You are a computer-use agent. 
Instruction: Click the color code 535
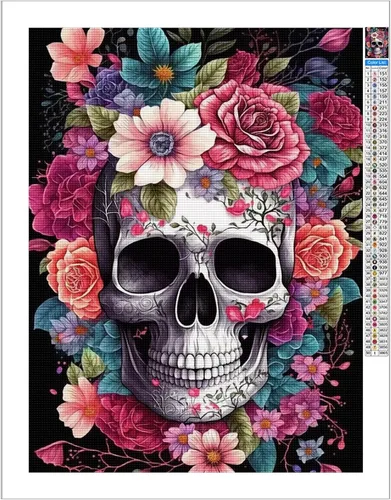[383, 170]
